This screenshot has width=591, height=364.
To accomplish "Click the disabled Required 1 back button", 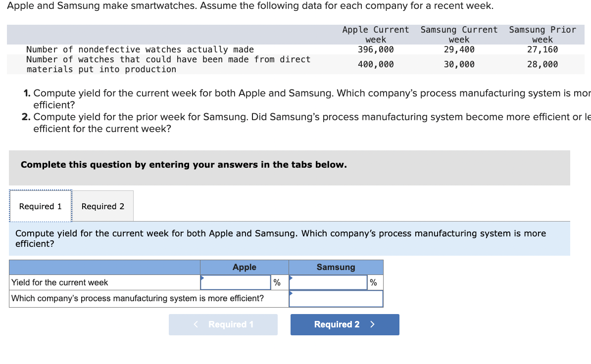I will point(223,324).
